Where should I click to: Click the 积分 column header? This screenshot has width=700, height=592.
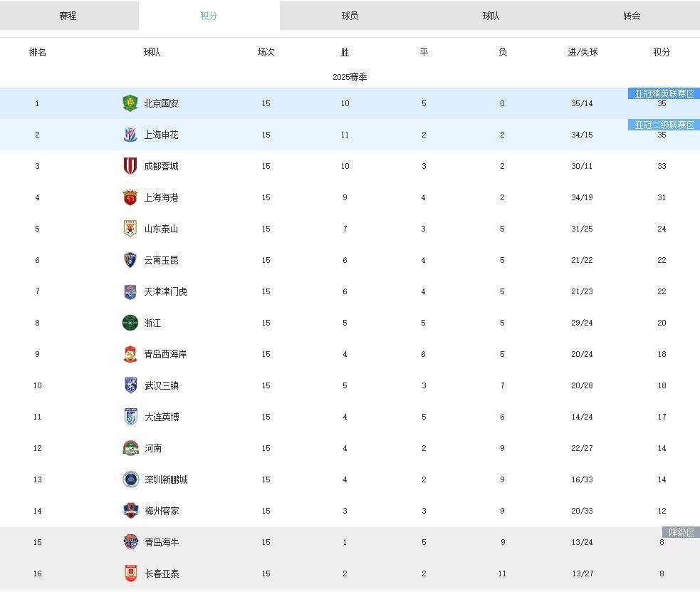click(x=662, y=52)
